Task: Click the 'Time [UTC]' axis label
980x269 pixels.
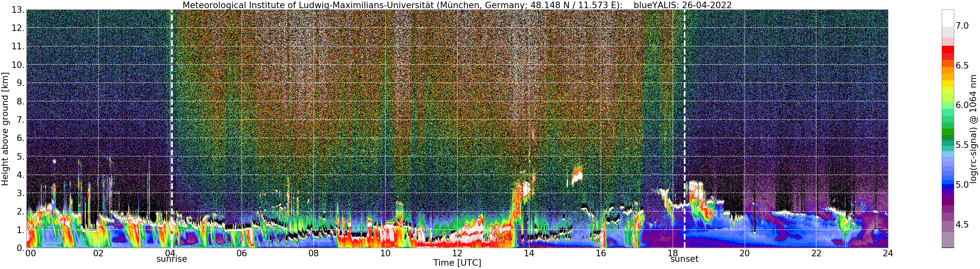Action: coord(457,262)
